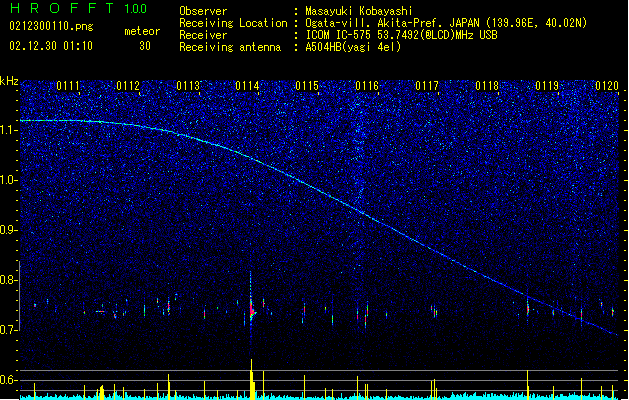This screenshot has width=629, height=400.
Task: Click the A504HB(yagi 4el) antenna text
Action: pos(353,47)
